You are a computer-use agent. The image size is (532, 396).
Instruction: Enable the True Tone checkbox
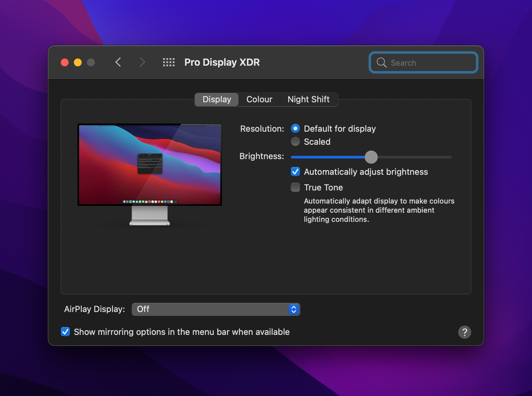click(295, 188)
